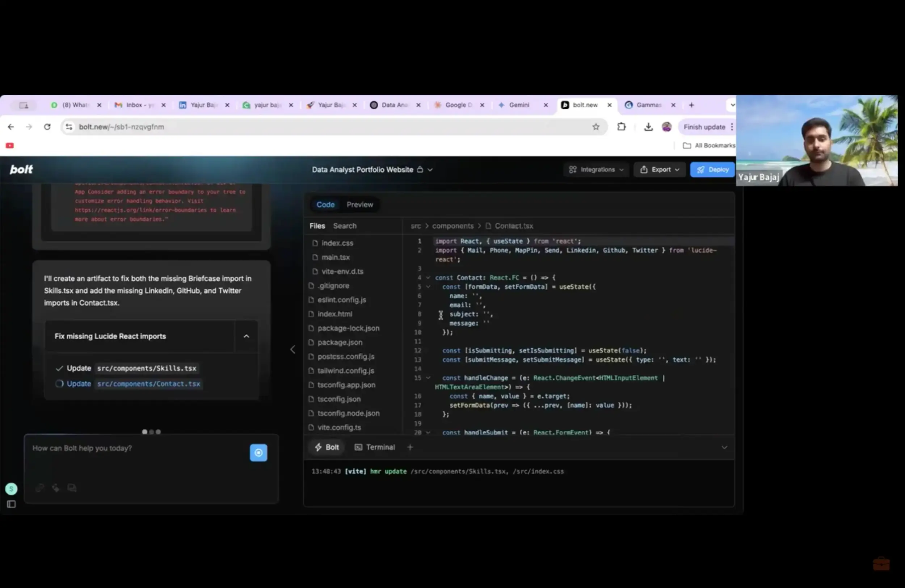Click the site settings icon in the address bar
905x588 pixels.
coord(69,127)
